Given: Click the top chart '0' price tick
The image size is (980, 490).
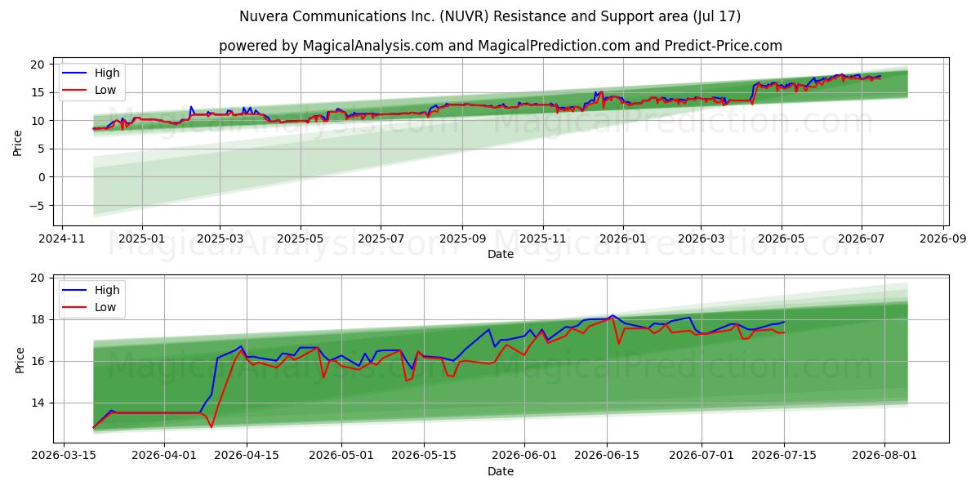Looking at the screenshot, I should (43, 177).
